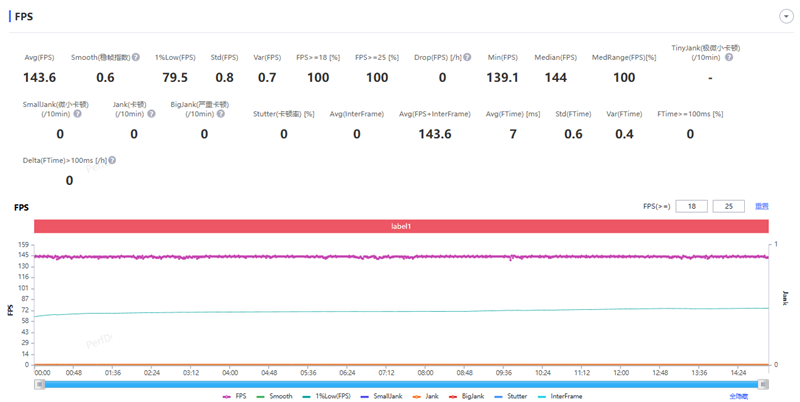800x402 pixels.
Task: Open TinyJank help tooltip icon
Action: (729, 58)
